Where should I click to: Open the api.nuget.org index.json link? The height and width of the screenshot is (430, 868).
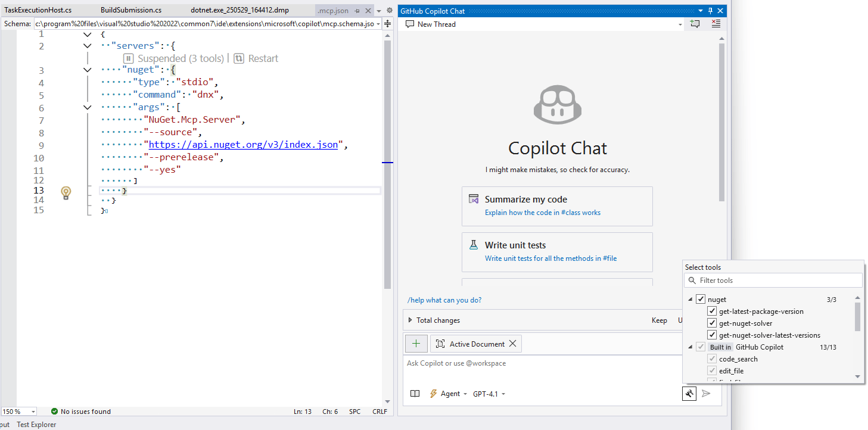[x=243, y=145]
